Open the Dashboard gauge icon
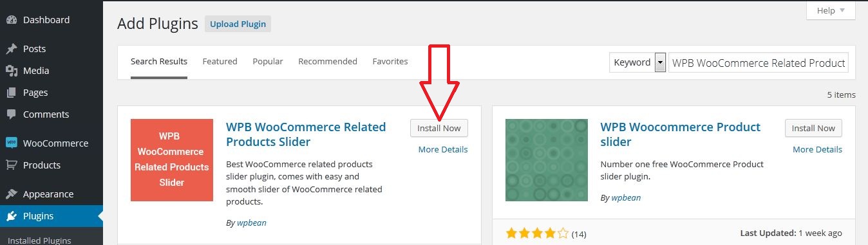The image size is (868, 245). tap(11, 20)
